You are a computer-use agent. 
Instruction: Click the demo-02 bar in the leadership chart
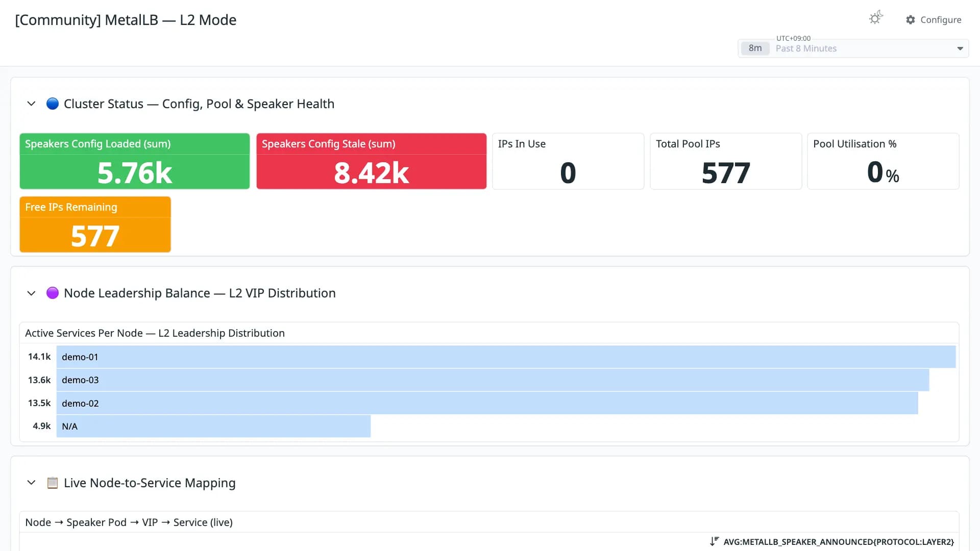click(487, 403)
